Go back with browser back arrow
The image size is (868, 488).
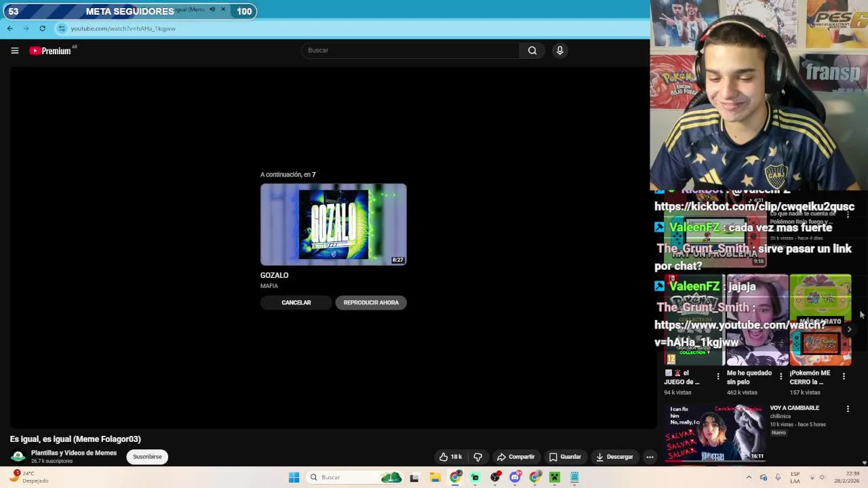[x=9, y=28]
